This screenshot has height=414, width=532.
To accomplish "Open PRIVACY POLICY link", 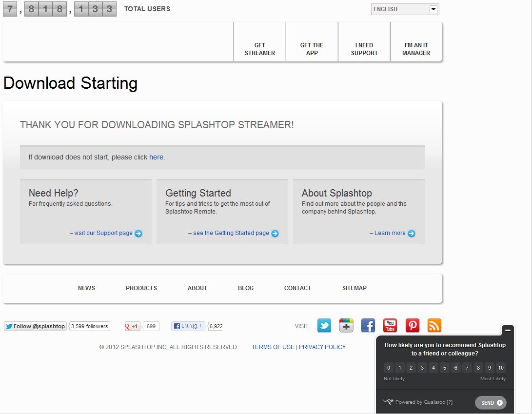I will [x=322, y=347].
